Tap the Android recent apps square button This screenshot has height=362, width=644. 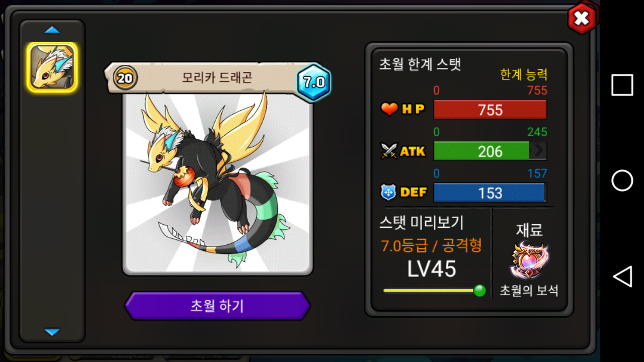[x=622, y=85]
